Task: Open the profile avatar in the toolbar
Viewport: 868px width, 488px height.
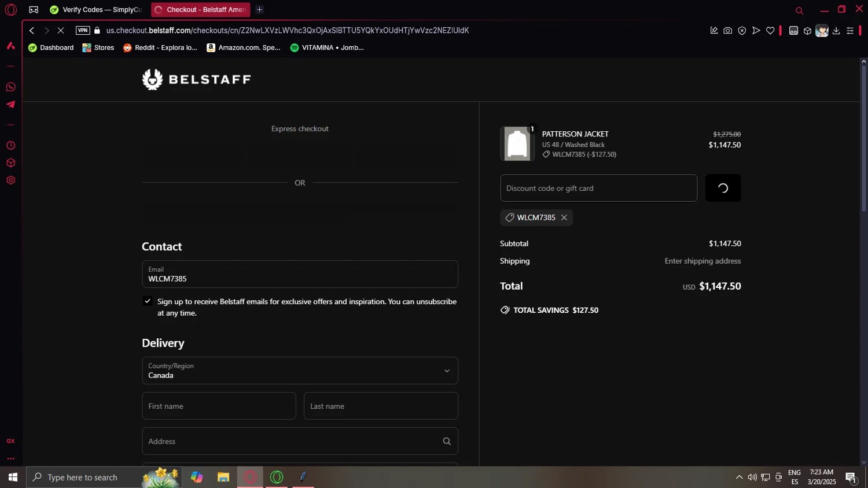Action: click(x=822, y=31)
